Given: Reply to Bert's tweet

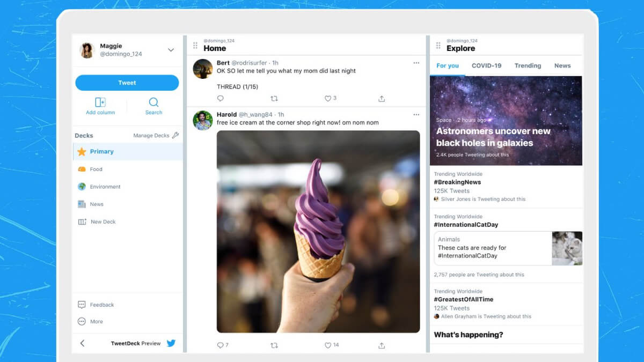Looking at the screenshot, I should point(221,99).
